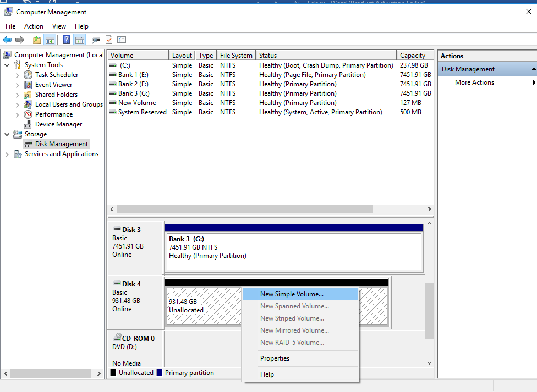Select Properties in the context menu
The image size is (537, 392).
275,358
